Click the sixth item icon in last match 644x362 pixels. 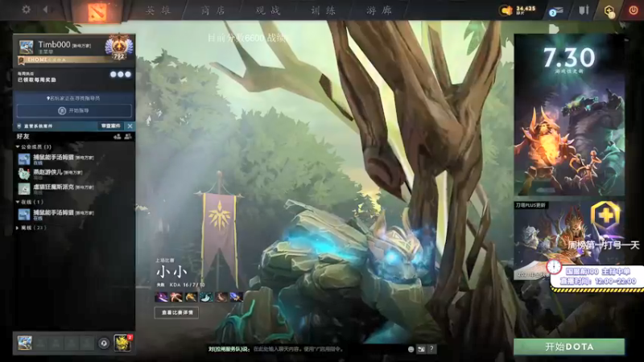[236, 297]
